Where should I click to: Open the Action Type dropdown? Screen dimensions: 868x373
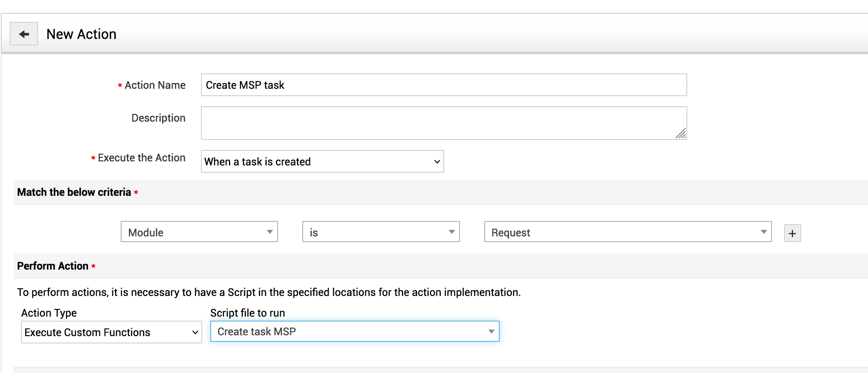pos(111,332)
